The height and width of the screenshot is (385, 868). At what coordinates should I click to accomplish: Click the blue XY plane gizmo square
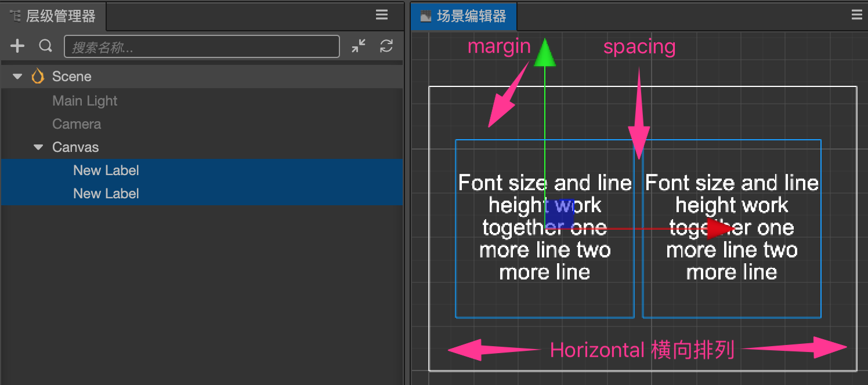[559, 213]
